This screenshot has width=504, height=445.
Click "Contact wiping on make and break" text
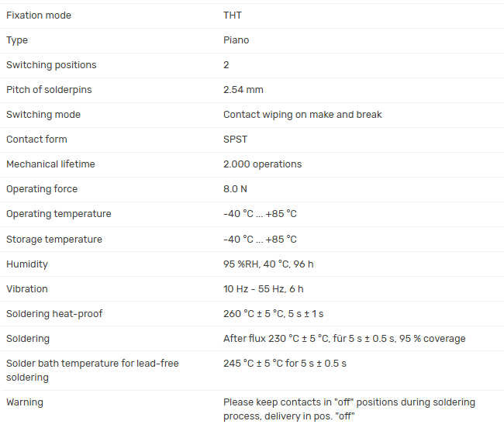coord(302,115)
